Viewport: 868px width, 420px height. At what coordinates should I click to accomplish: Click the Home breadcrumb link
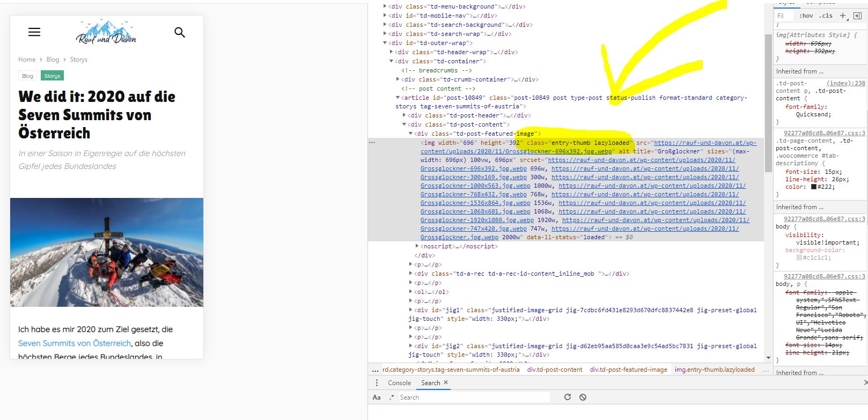pyautogui.click(x=27, y=60)
